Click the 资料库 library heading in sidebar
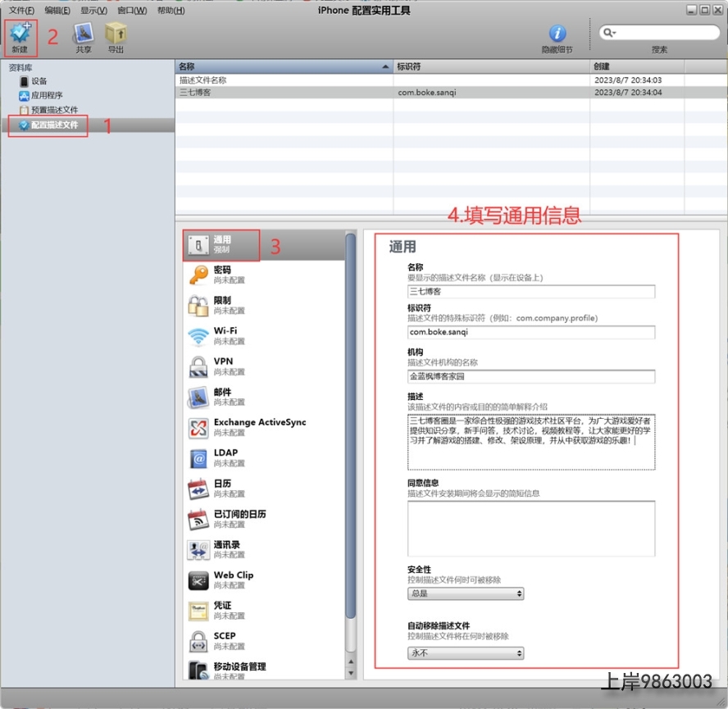Image resolution: width=728 pixels, height=709 pixels. [20, 68]
